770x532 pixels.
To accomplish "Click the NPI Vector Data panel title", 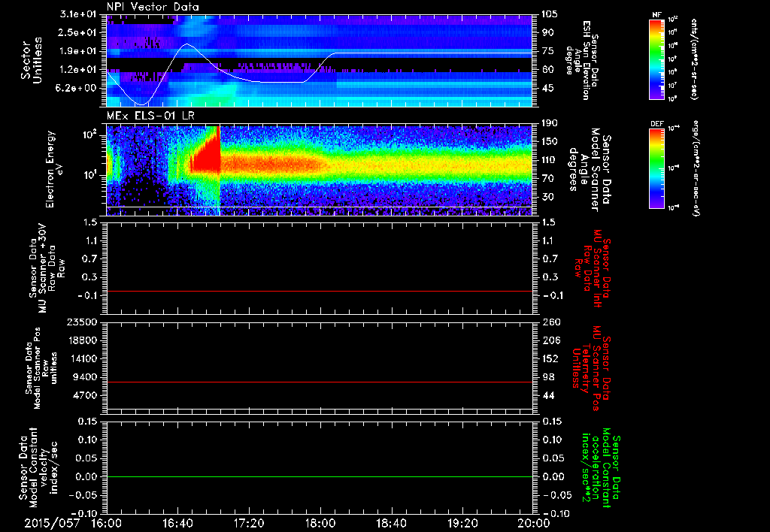I will click(x=153, y=7).
